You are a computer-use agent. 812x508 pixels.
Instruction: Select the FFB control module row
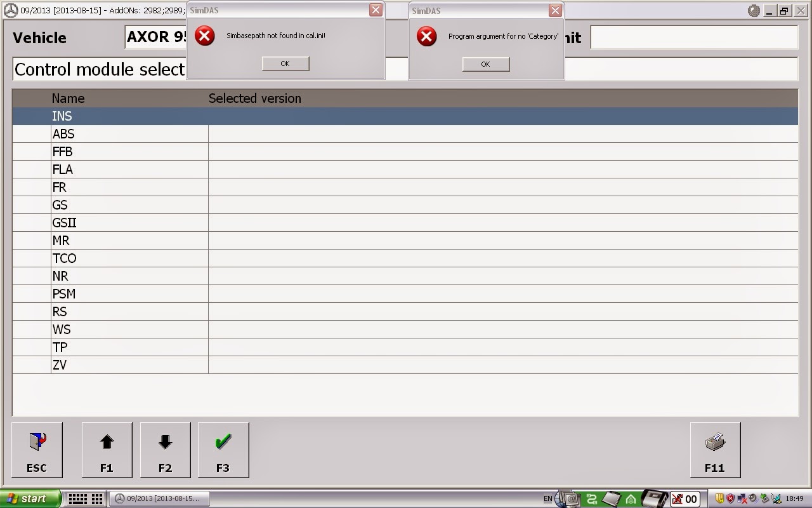coord(405,152)
